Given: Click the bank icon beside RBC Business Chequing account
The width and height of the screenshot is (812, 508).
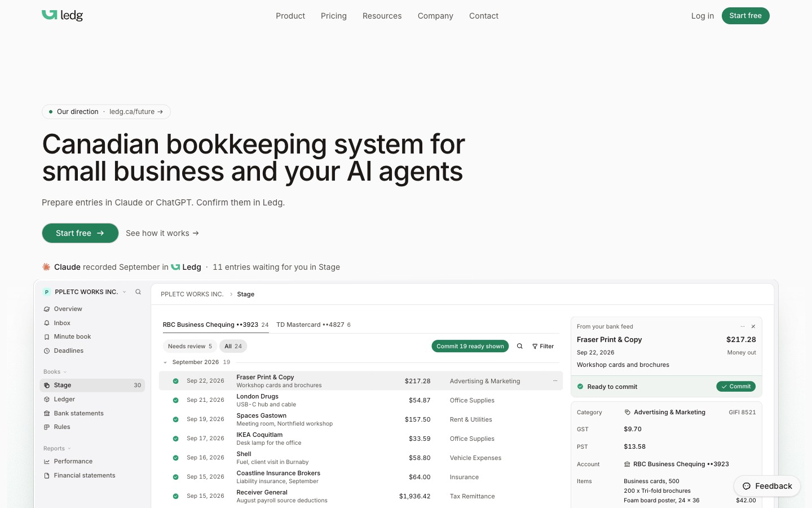Looking at the screenshot, I should [627, 464].
